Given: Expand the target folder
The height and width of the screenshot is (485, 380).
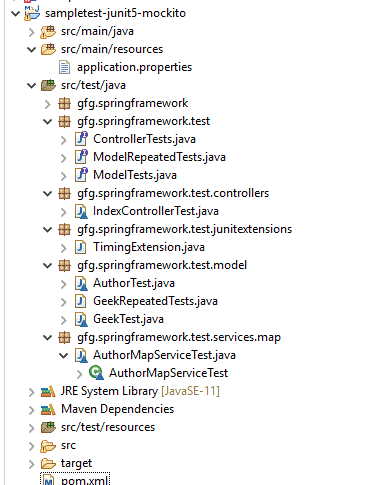Looking at the screenshot, I should (x=32, y=464).
